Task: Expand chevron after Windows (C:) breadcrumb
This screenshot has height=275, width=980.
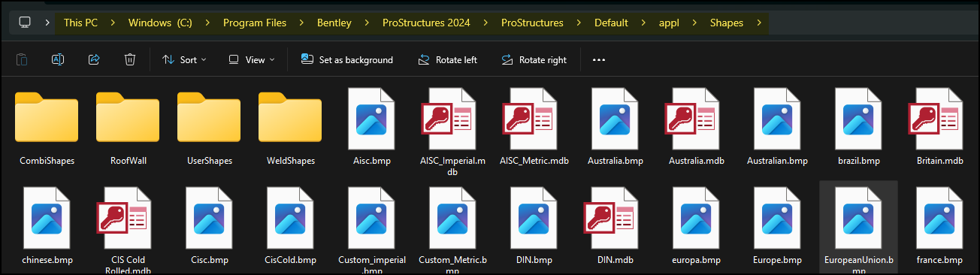Action: pos(208,23)
